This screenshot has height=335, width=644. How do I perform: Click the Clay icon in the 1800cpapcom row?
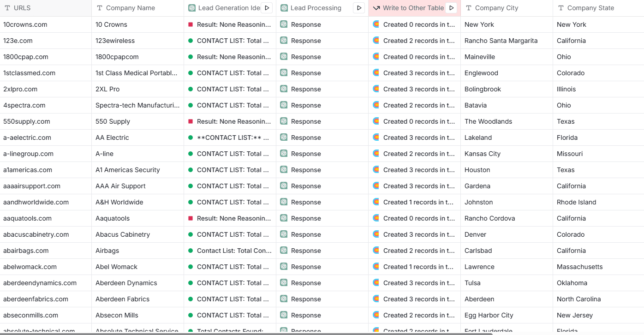[376, 56]
